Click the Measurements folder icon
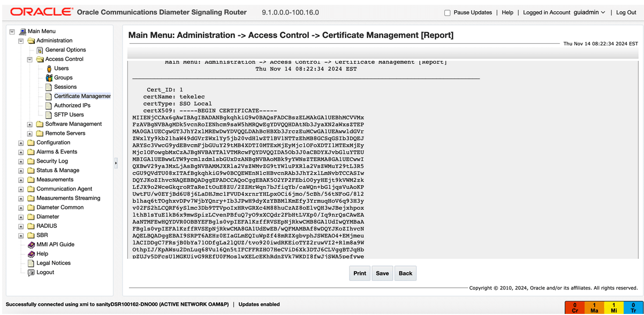The width and height of the screenshot is (644, 315). pos(31,180)
